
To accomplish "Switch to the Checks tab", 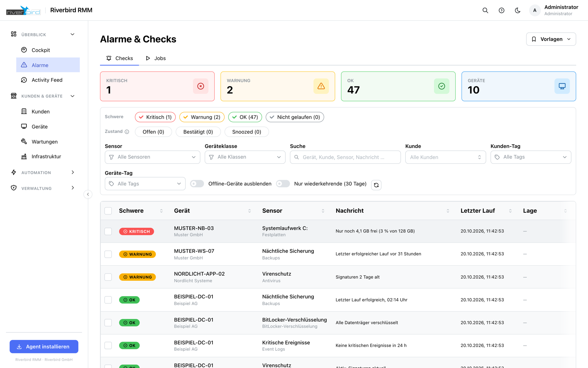I will pyautogui.click(x=119, y=58).
